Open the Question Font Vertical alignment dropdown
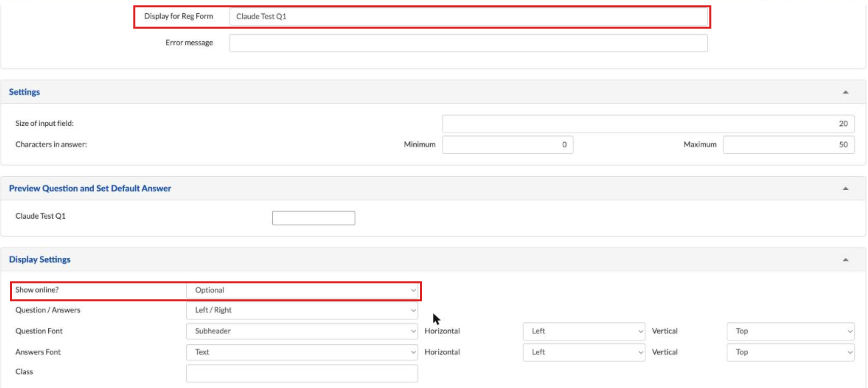Screen dimensions: 868x388 click(x=791, y=331)
